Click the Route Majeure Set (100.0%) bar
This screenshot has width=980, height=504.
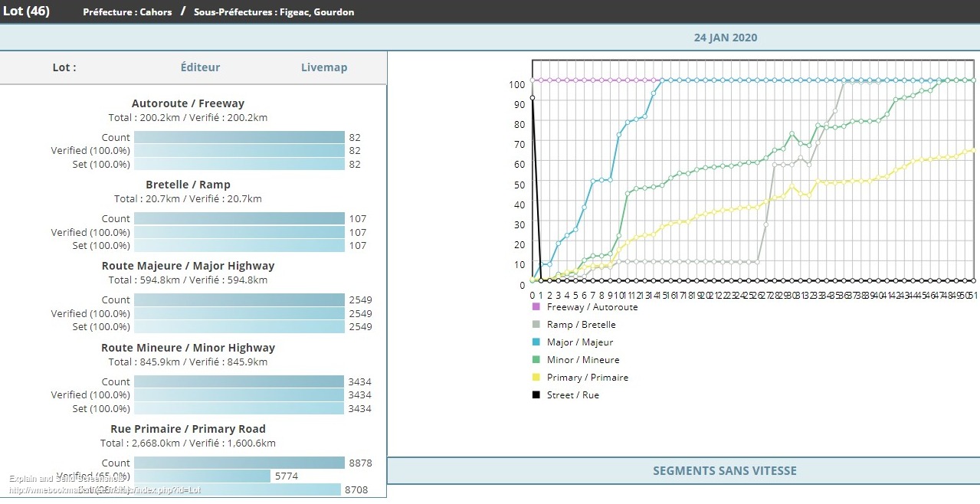[x=239, y=327]
